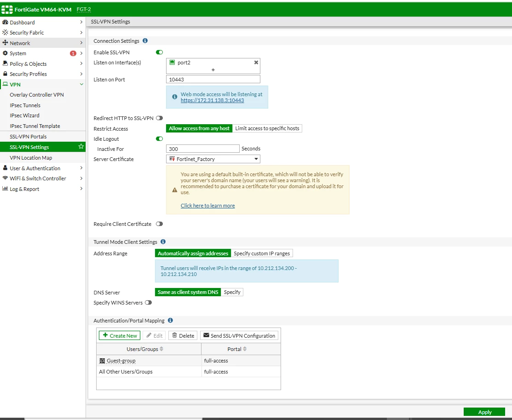Viewport: 512px width, 420px height.
Task: Click the Inactive For seconds field
Action: pos(203,149)
